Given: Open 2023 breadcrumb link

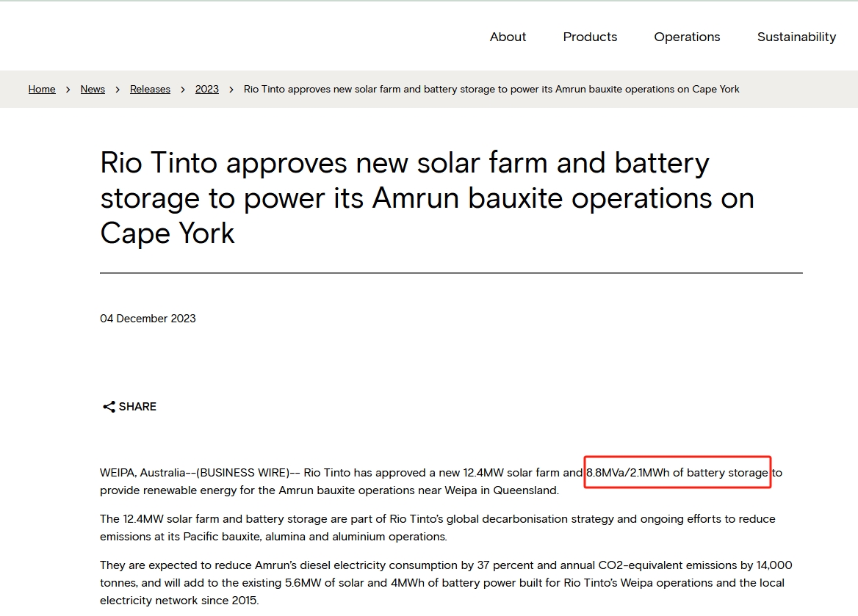Looking at the screenshot, I should coord(207,89).
